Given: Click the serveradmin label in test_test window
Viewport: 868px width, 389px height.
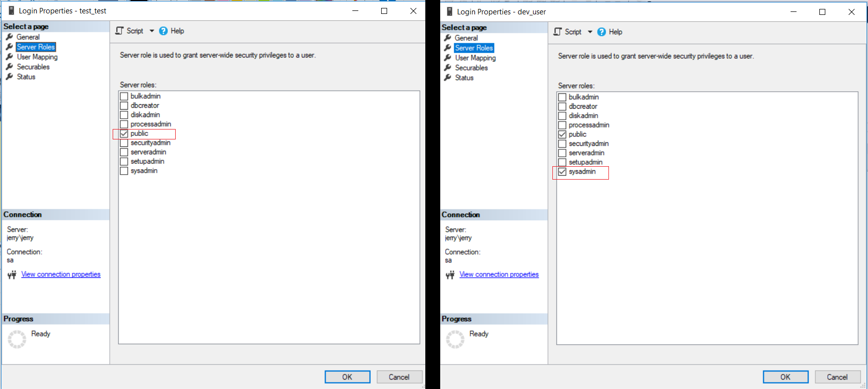Looking at the screenshot, I should point(148,152).
